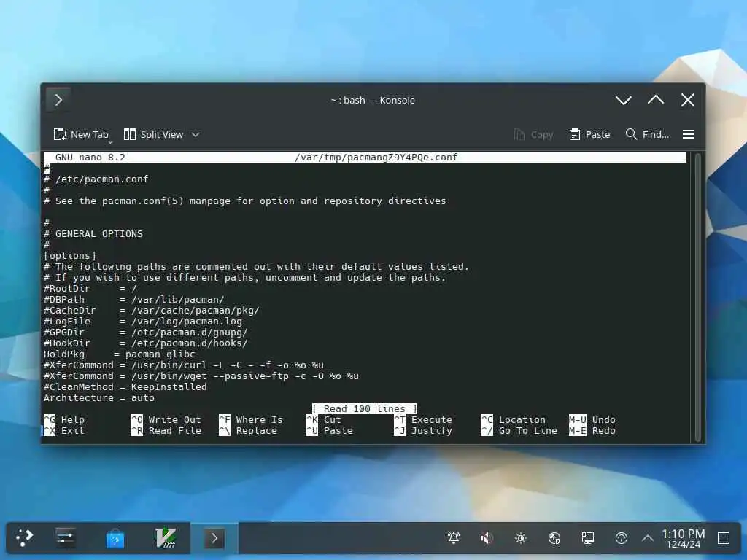Close the Konsole window
The image size is (747, 560).
click(687, 100)
